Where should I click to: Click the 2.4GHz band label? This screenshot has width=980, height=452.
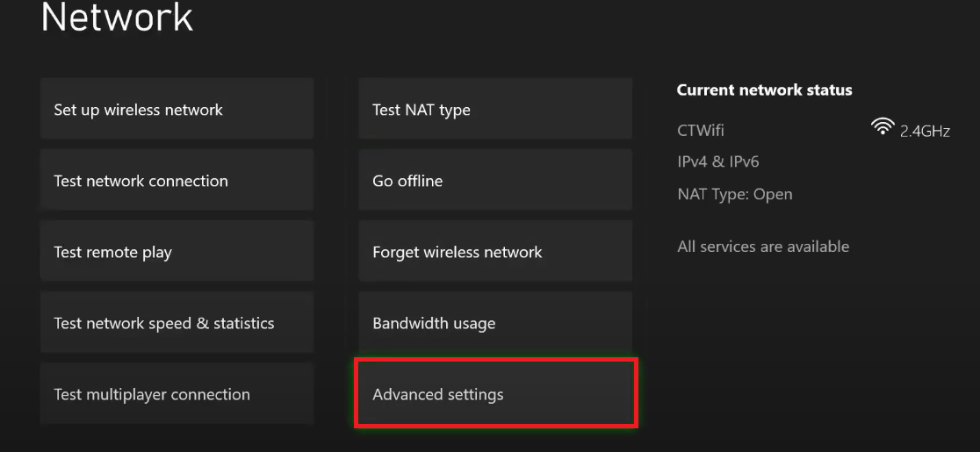click(925, 132)
